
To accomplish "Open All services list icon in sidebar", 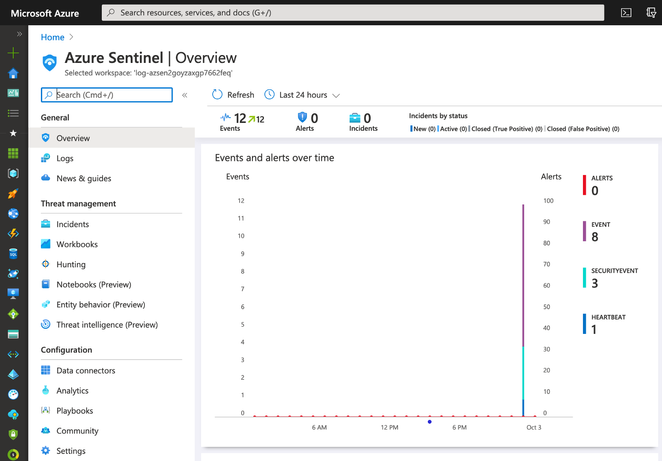I will coord(13,113).
